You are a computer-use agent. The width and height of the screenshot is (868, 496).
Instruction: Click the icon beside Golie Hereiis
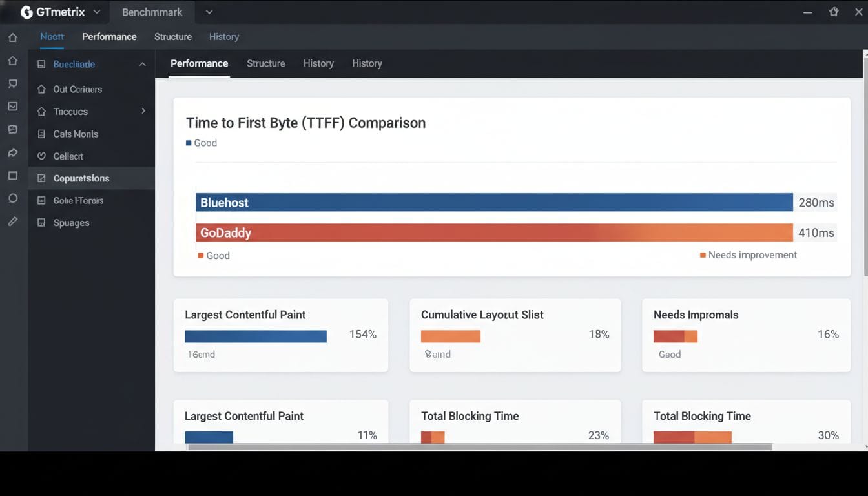[41, 201]
